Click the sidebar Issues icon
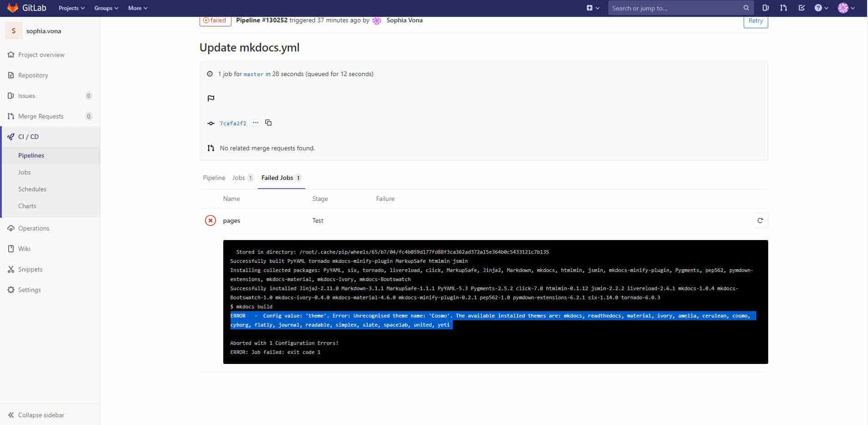The width and height of the screenshot is (868, 425). [11, 96]
